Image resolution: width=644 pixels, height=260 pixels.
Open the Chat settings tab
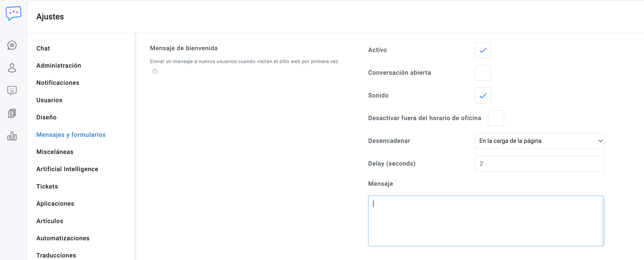coord(43,48)
